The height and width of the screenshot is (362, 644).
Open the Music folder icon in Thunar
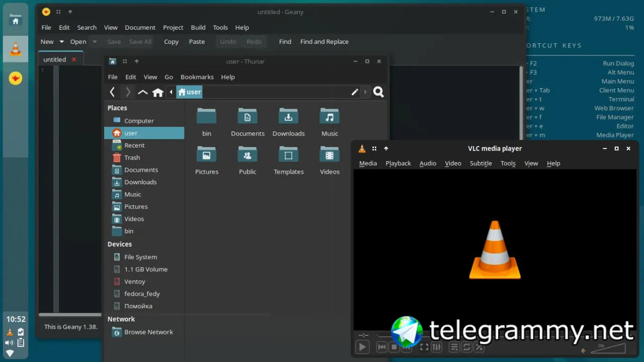click(330, 116)
